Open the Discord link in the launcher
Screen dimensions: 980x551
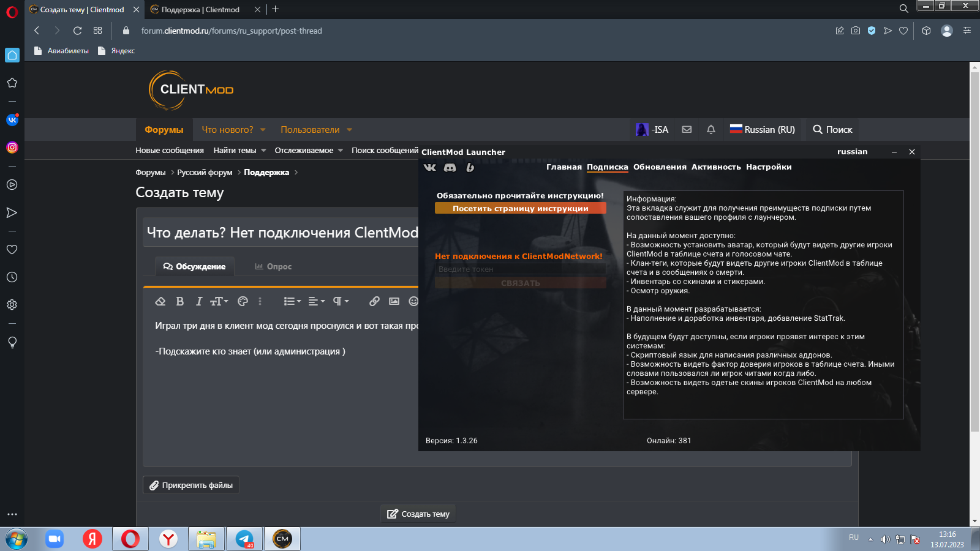point(450,167)
